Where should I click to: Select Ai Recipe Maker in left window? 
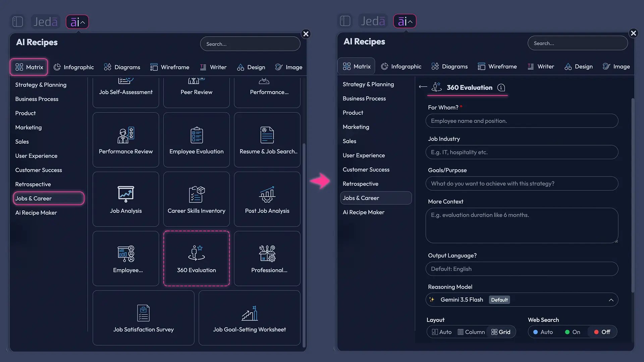pyautogui.click(x=36, y=213)
